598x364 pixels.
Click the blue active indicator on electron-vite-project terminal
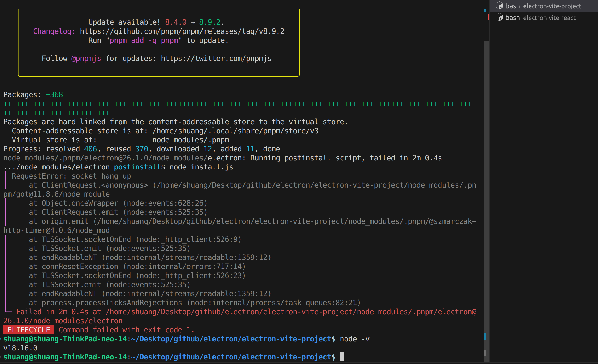490,6
